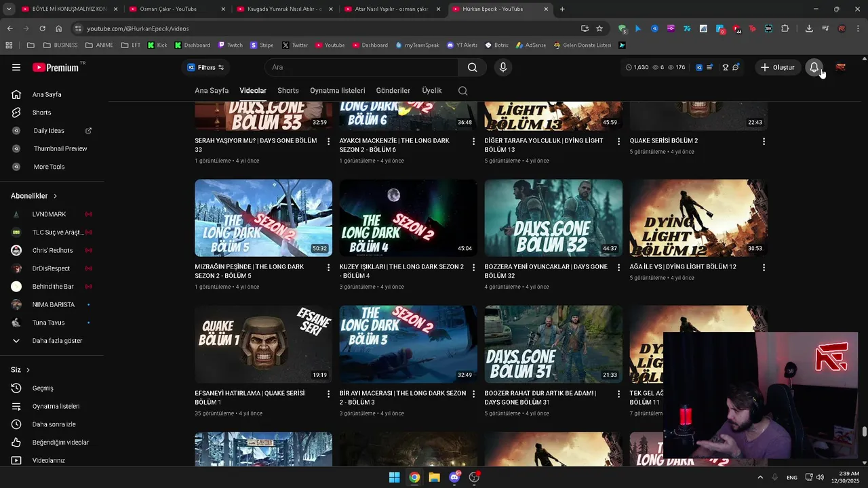Viewport: 868px width, 488px height.
Task: Open DAYS GONE BÖLÜM 32 thumbnail
Action: pos(553,218)
